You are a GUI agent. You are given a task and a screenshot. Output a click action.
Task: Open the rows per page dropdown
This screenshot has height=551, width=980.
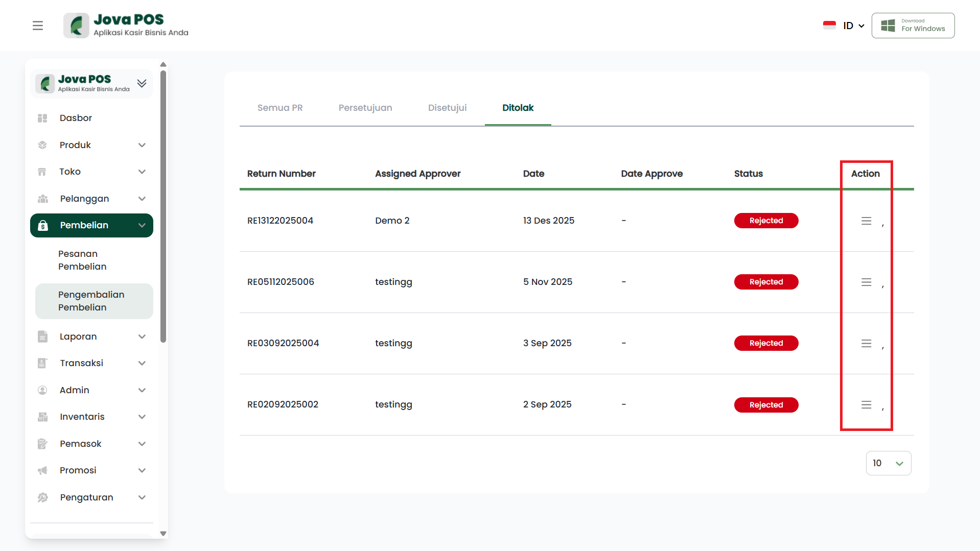888,463
